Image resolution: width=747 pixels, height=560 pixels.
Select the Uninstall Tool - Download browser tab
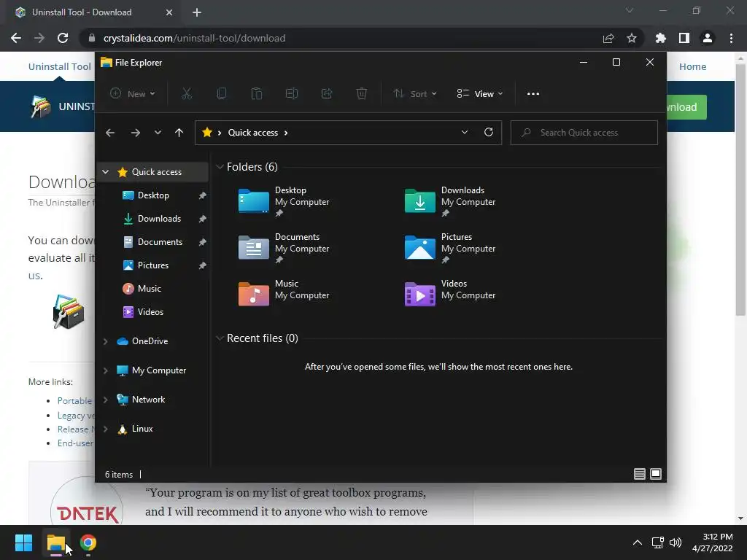(x=93, y=12)
